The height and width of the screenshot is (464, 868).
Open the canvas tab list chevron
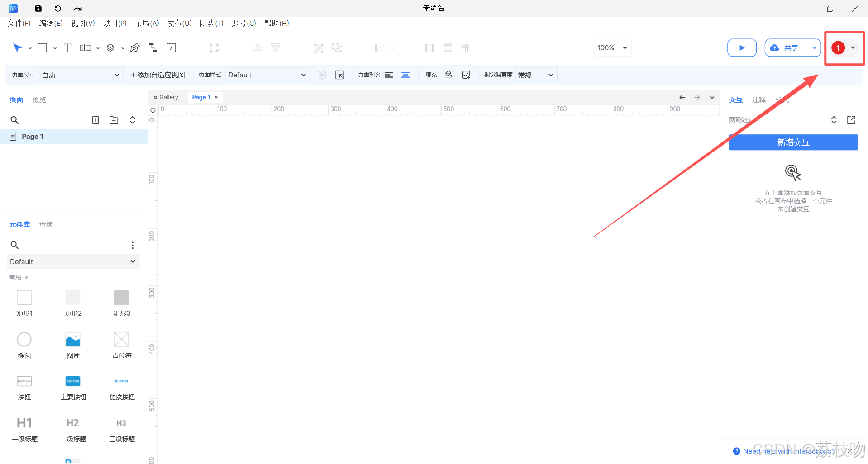(x=712, y=98)
